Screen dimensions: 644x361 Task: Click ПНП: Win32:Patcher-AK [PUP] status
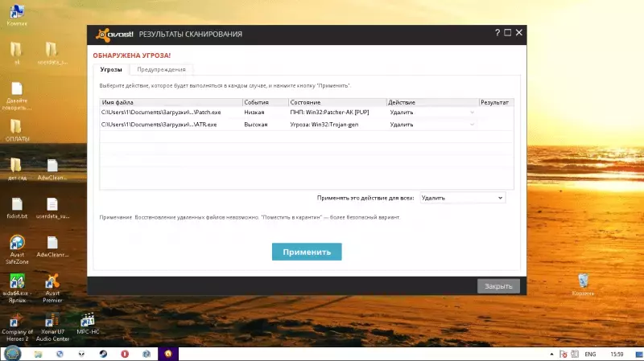(x=329, y=113)
